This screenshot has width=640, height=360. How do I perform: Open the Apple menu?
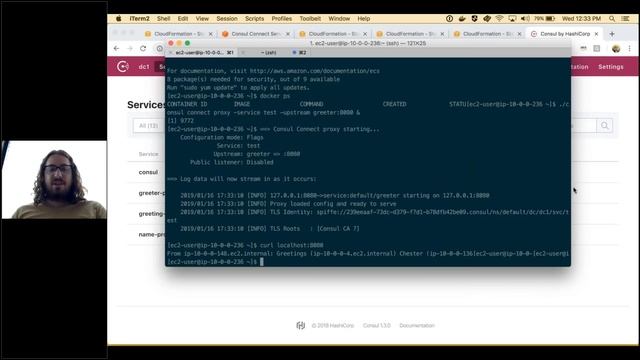[x=118, y=18]
